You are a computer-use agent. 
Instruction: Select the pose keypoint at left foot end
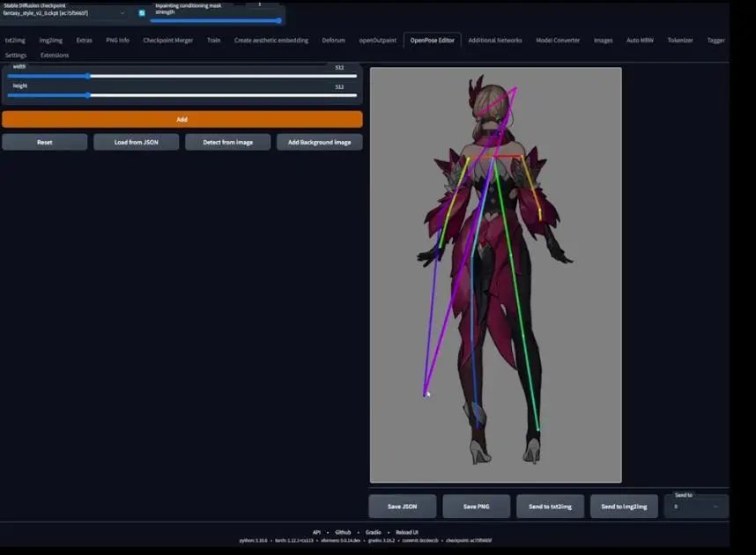477,426
